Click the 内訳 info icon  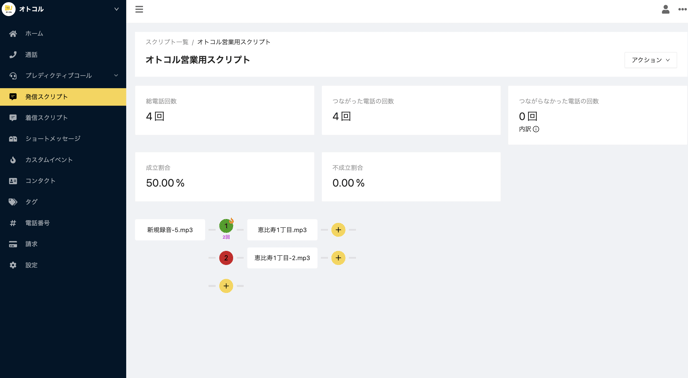[536, 129]
